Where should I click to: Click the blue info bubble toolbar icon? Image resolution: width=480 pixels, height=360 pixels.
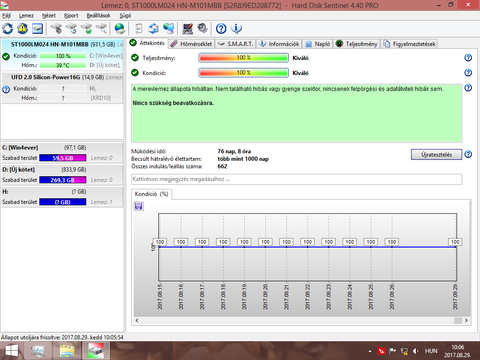click(236, 29)
